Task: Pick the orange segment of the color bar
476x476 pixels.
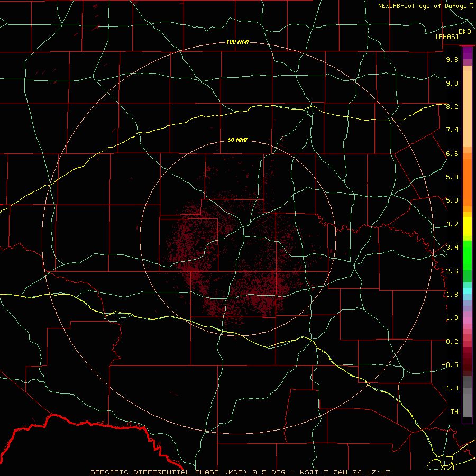Action: point(467,182)
